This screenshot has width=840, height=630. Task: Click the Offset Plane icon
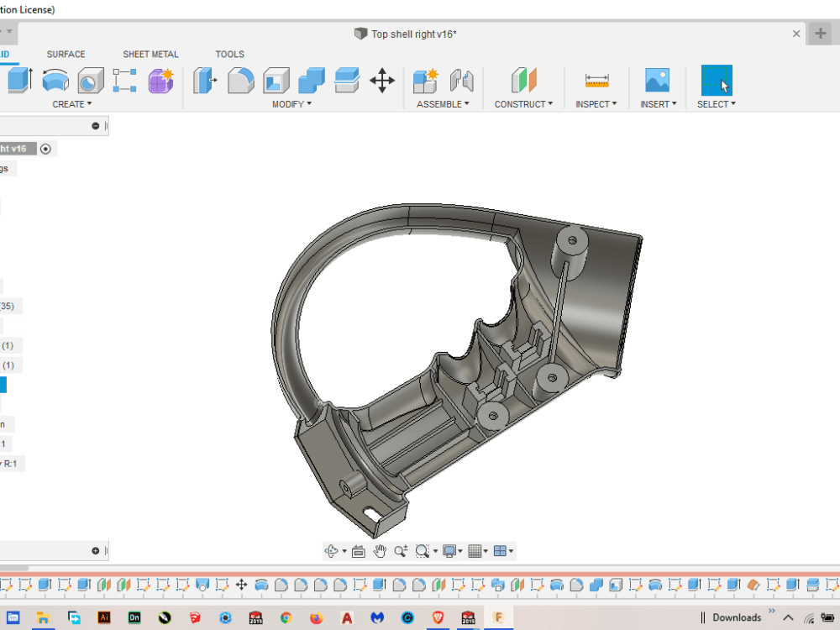(524, 81)
